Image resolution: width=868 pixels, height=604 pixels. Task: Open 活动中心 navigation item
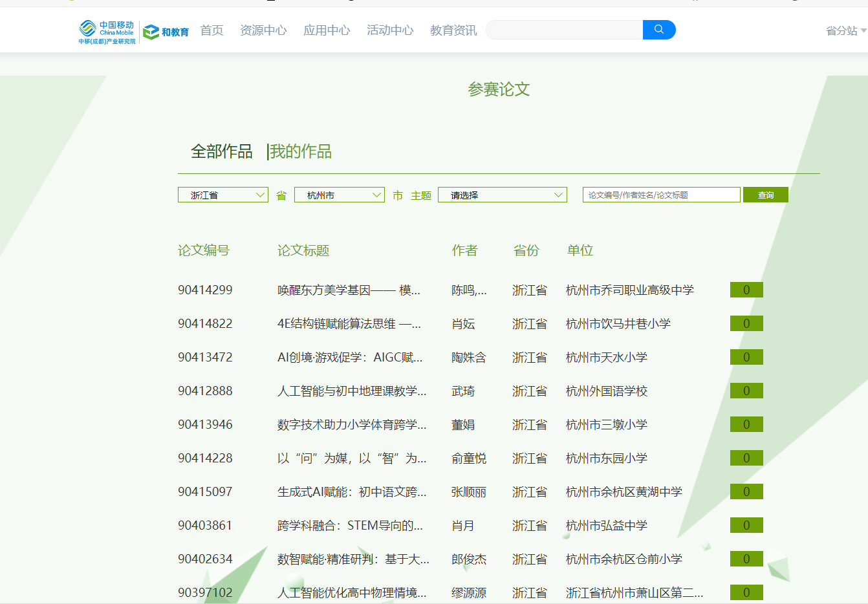tap(389, 30)
